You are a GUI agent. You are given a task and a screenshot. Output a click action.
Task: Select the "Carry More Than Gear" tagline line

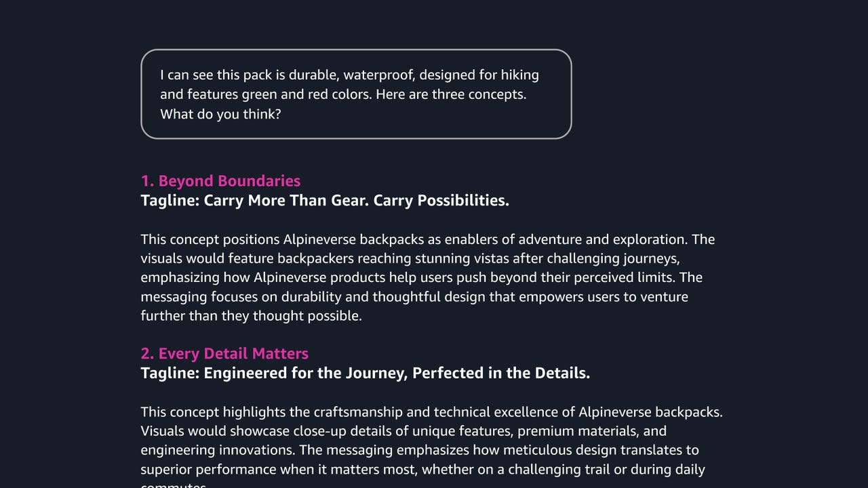coord(325,201)
